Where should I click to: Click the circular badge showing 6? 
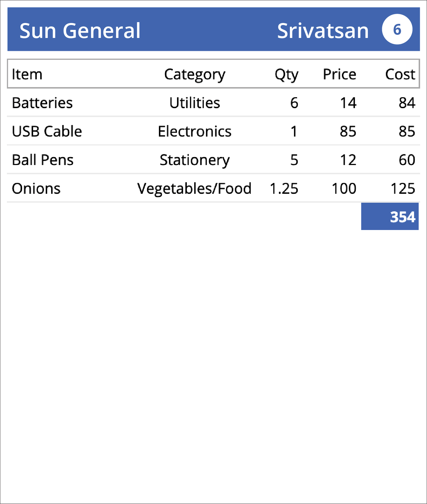[397, 29]
